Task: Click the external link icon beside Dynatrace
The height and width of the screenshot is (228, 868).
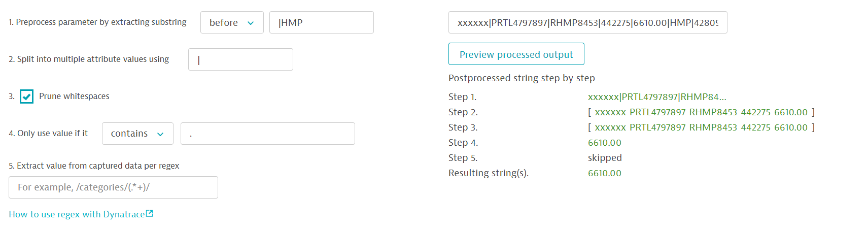Action: [150, 214]
